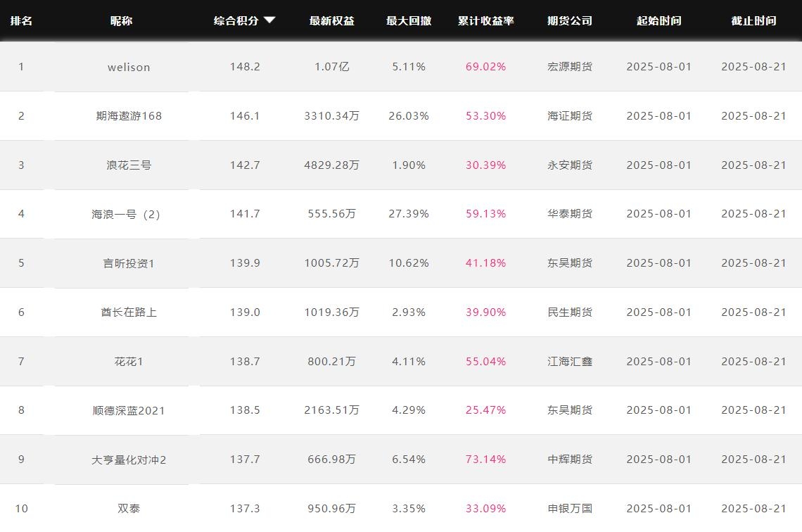Select the score 148.2 cell
This screenshot has width=802, height=532.
coord(245,66)
